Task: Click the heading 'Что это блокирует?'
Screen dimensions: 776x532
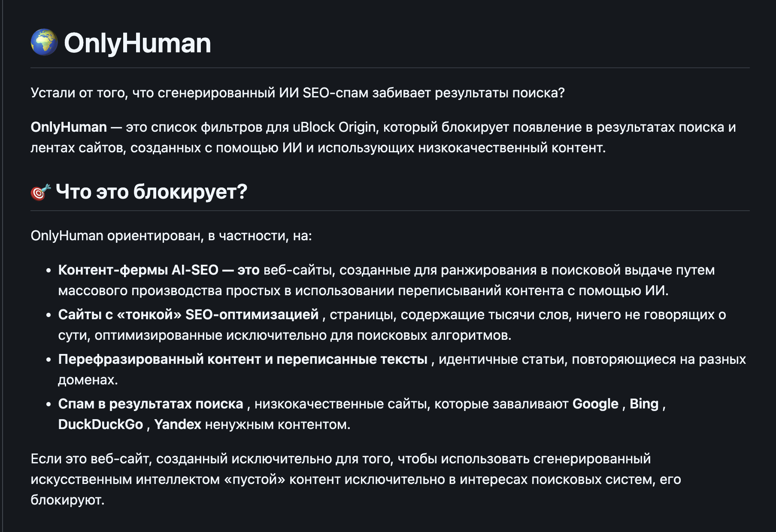Action: [x=152, y=192]
